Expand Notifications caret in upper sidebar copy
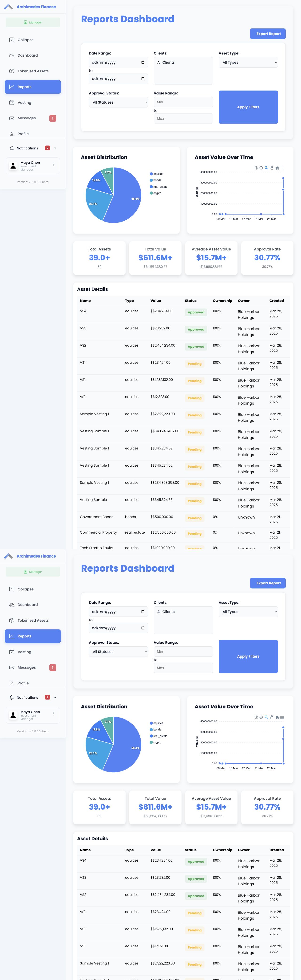The height and width of the screenshot is (980, 301). click(55, 148)
